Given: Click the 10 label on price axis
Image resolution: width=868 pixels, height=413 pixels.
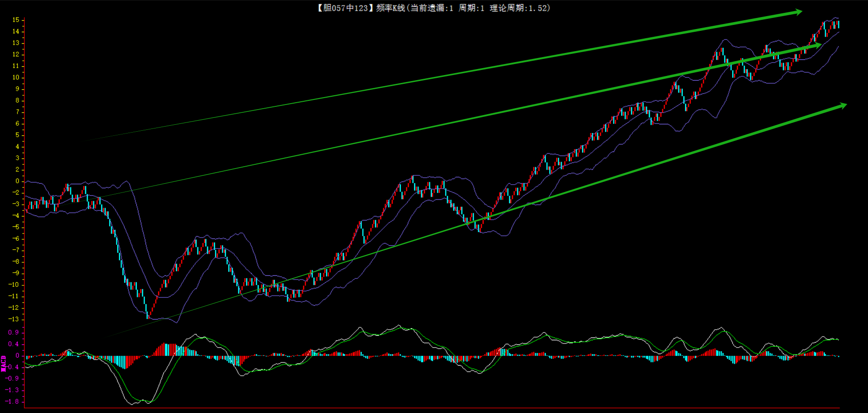Looking at the screenshot, I should tap(16, 77).
